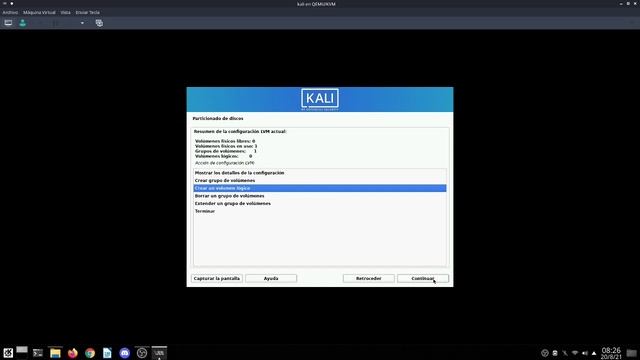Click the Continuar button
The height and width of the screenshot is (360, 640).
423,278
